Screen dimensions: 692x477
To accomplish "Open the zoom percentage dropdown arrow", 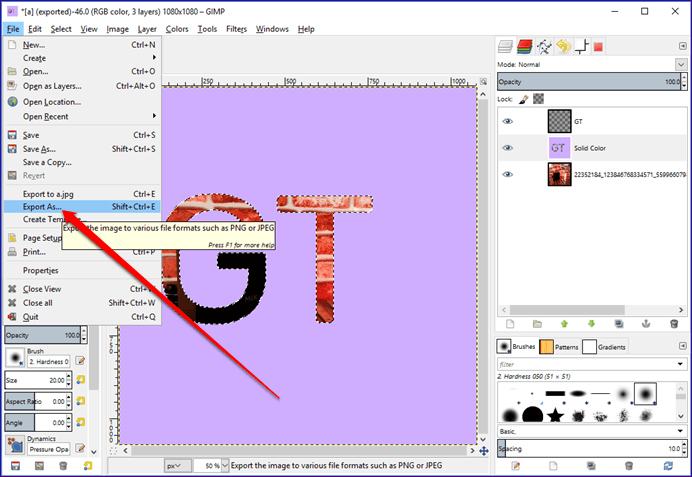I will click(225, 466).
